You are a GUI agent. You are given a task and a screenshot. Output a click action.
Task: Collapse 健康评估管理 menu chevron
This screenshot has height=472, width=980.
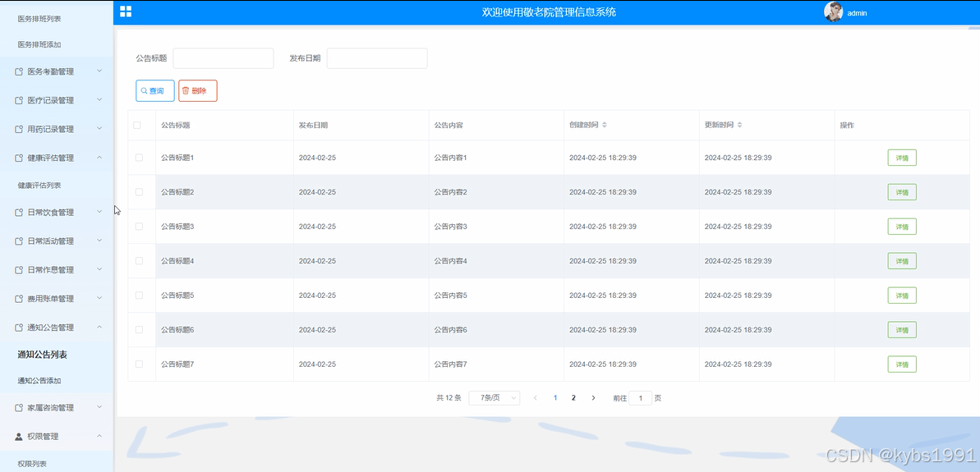pos(99,158)
